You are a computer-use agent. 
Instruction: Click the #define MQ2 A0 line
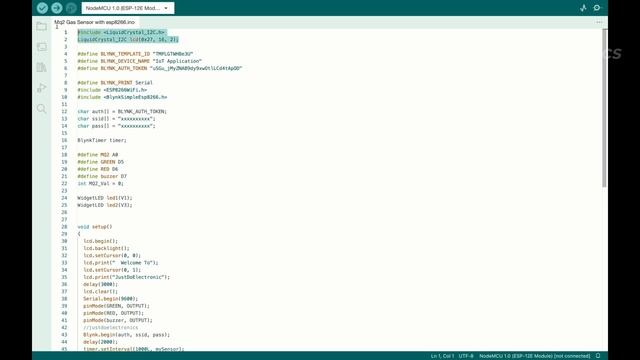tap(98, 155)
